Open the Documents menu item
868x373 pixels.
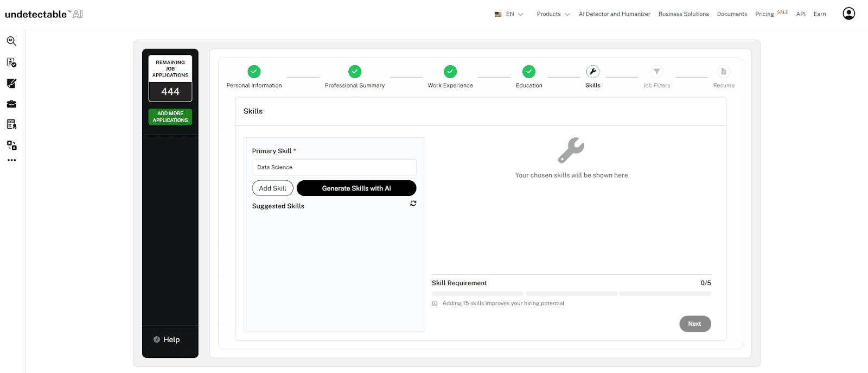(732, 14)
